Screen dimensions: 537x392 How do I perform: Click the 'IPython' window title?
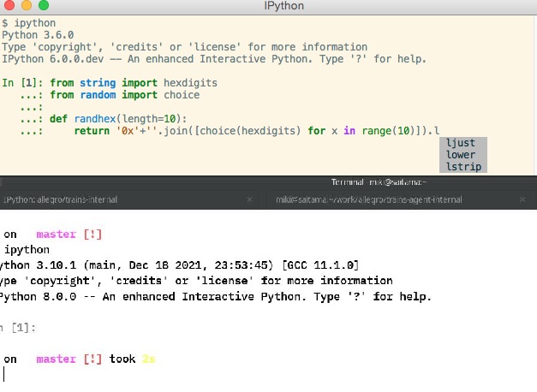(x=283, y=6)
